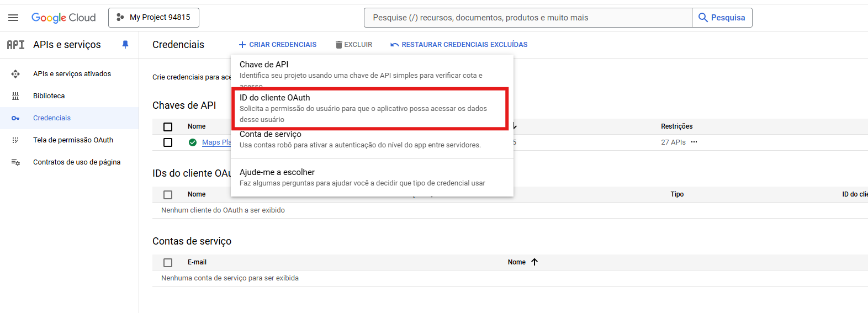Check the Maps Platform API key row checkbox
Image resolution: width=868 pixels, height=313 pixels.
coord(168,142)
